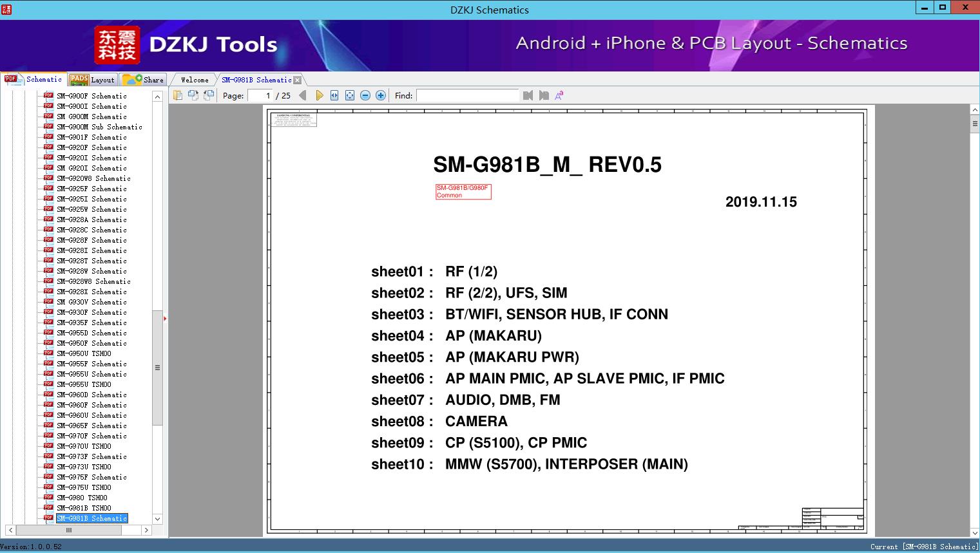Click the find previous icon

[x=528, y=95]
